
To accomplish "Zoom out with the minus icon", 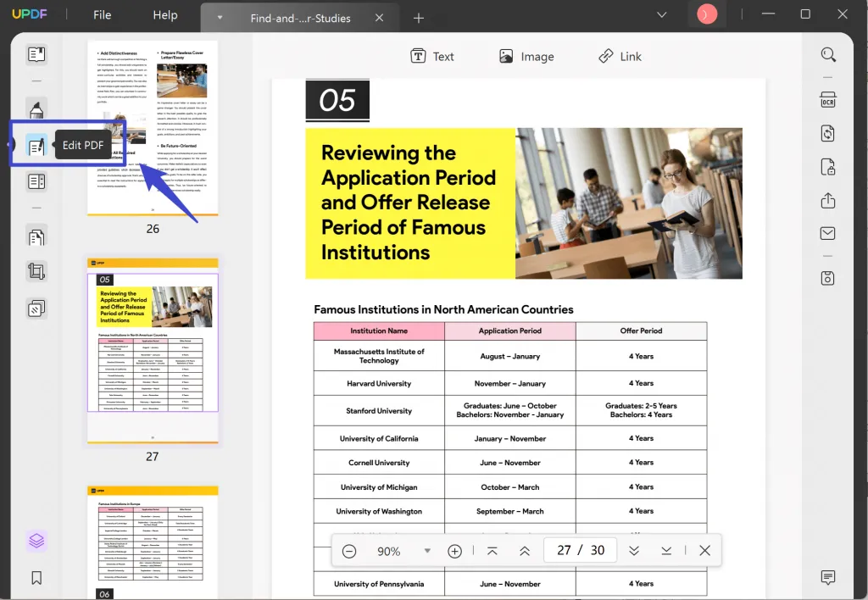I will point(349,551).
